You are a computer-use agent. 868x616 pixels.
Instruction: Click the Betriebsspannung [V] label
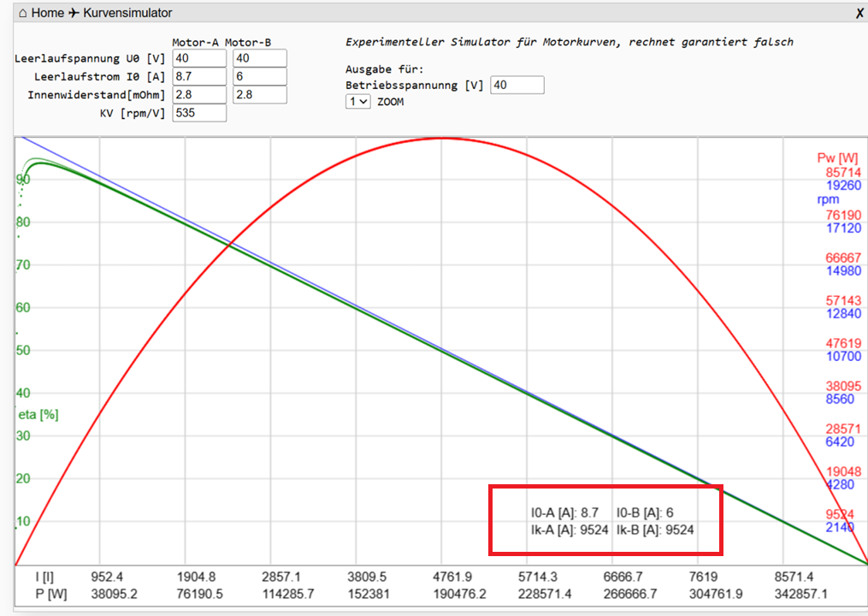tap(414, 85)
